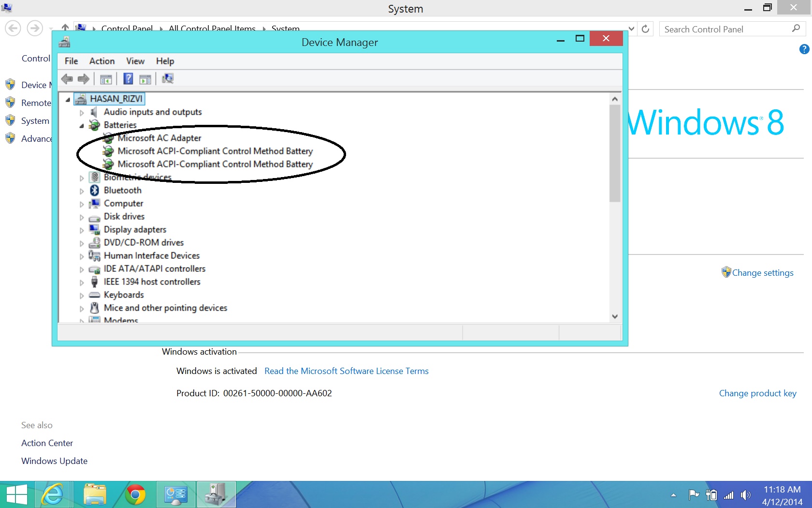Click the Scan for hardware changes icon
Viewport: 812px width, 508px height.
click(x=168, y=78)
